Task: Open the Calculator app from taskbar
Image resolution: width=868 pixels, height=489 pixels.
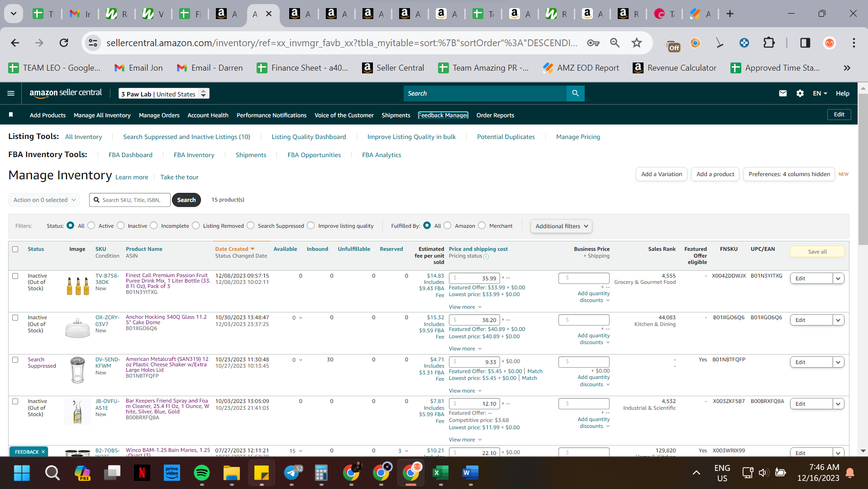Action: click(321, 473)
